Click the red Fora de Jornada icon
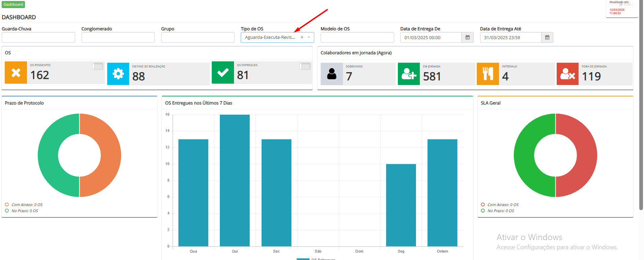 (x=567, y=74)
